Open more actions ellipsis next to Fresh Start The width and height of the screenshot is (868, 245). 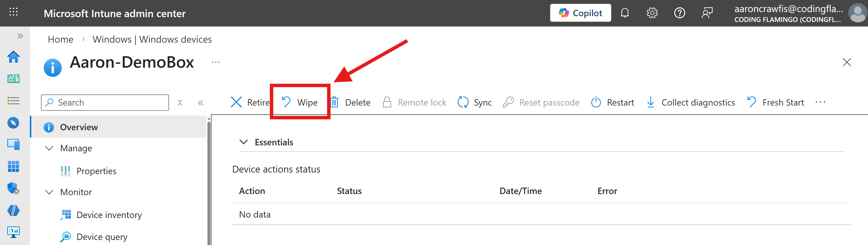pyautogui.click(x=821, y=102)
